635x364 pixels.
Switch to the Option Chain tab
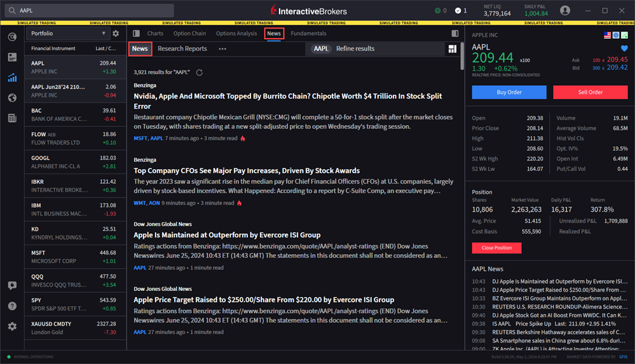point(189,34)
